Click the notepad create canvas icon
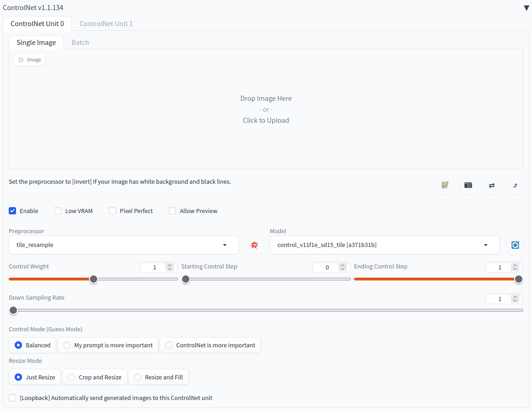 click(x=444, y=185)
